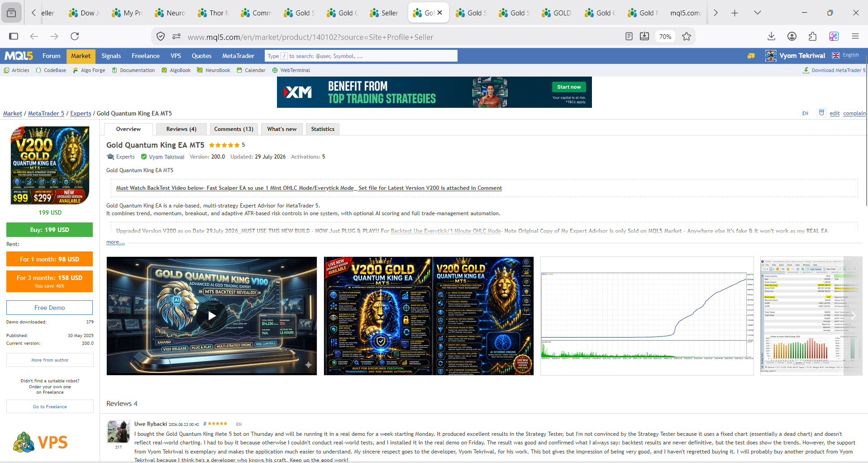
Task: Toggle the browser sidebar icon
Action: pyautogui.click(x=14, y=36)
